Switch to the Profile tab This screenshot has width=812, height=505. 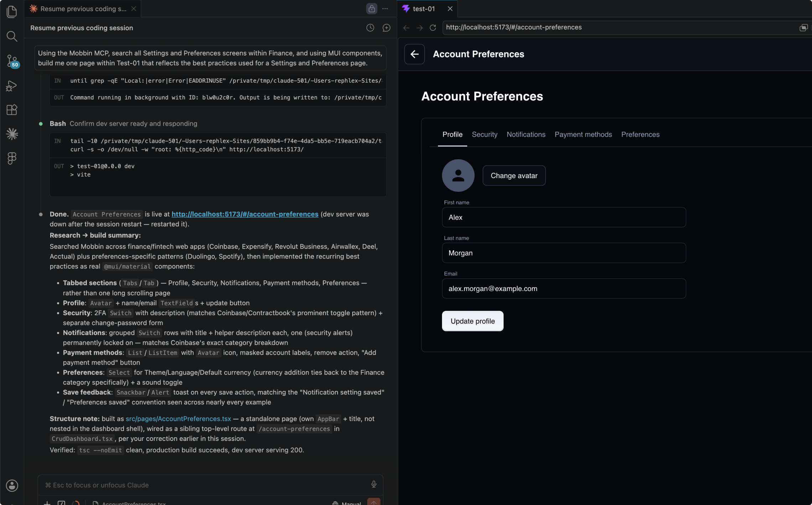click(452, 135)
